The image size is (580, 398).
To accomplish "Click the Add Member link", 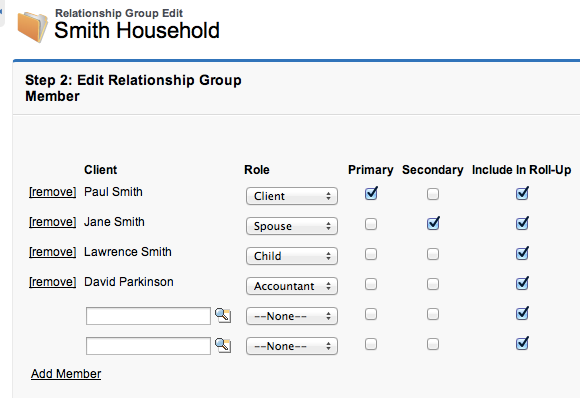I will pos(66,374).
